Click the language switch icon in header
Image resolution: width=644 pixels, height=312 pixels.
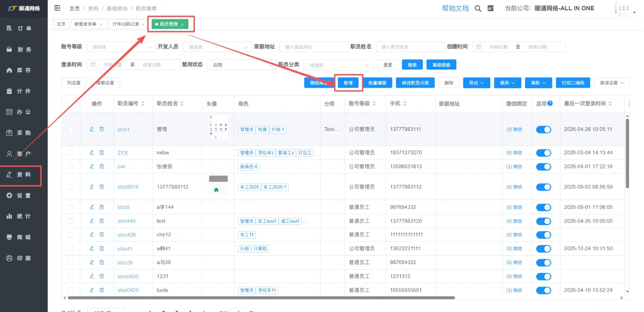tap(490, 8)
